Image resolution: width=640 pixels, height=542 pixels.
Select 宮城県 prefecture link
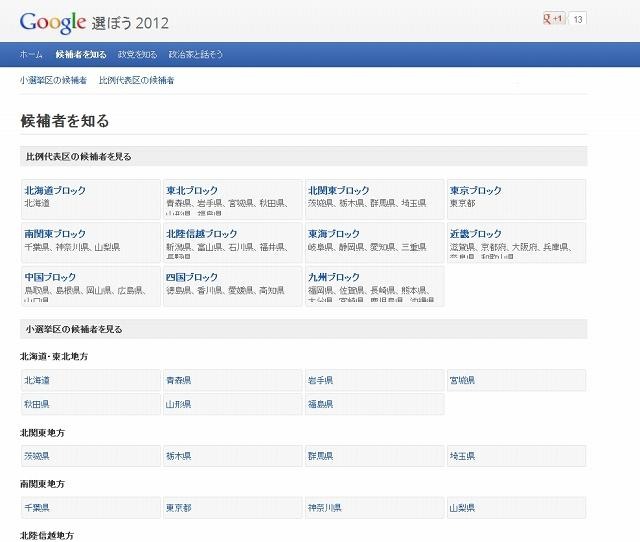tap(462, 380)
